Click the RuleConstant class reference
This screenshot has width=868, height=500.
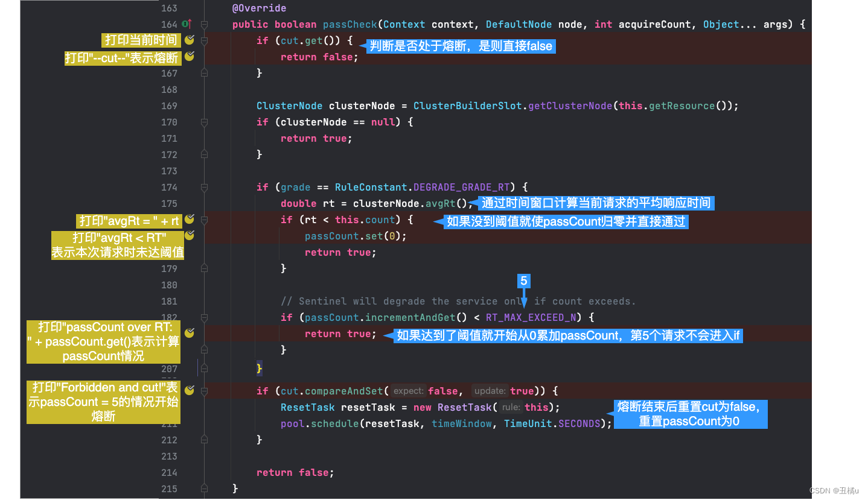[x=371, y=187]
